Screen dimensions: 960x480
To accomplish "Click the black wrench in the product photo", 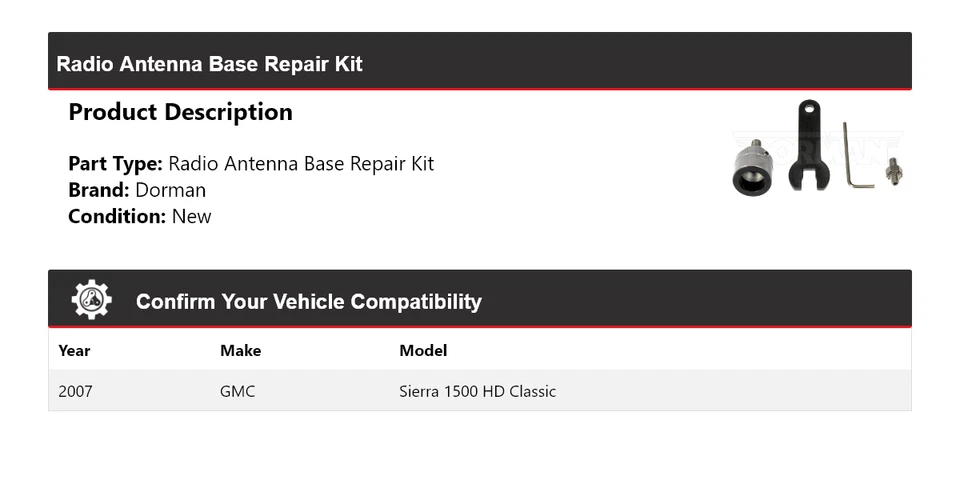I will pyautogui.click(x=807, y=147).
